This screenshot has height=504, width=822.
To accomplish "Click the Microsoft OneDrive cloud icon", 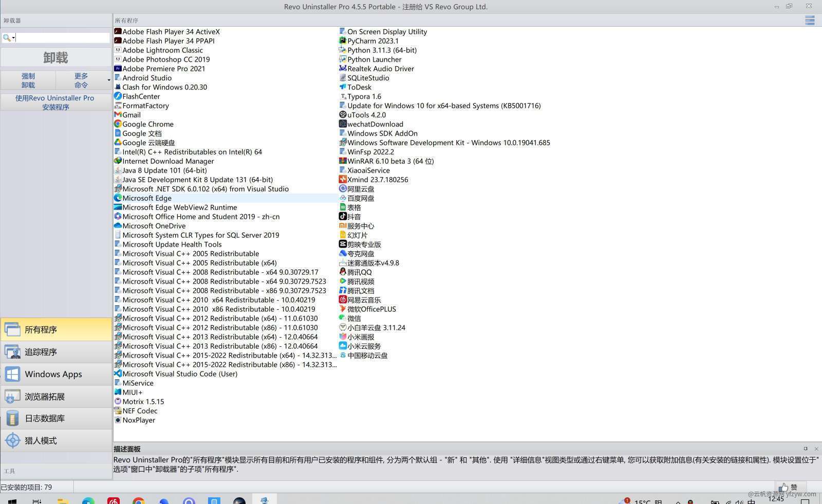I will [x=118, y=226].
